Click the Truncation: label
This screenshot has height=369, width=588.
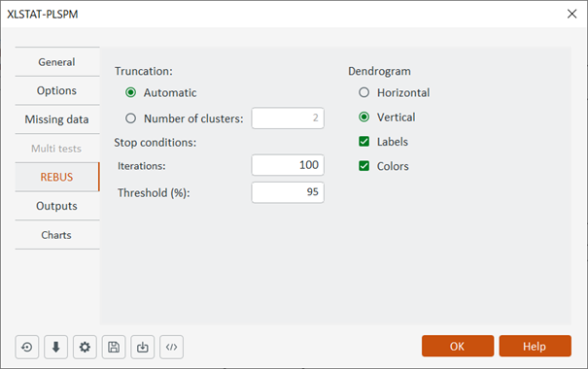[x=144, y=71]
